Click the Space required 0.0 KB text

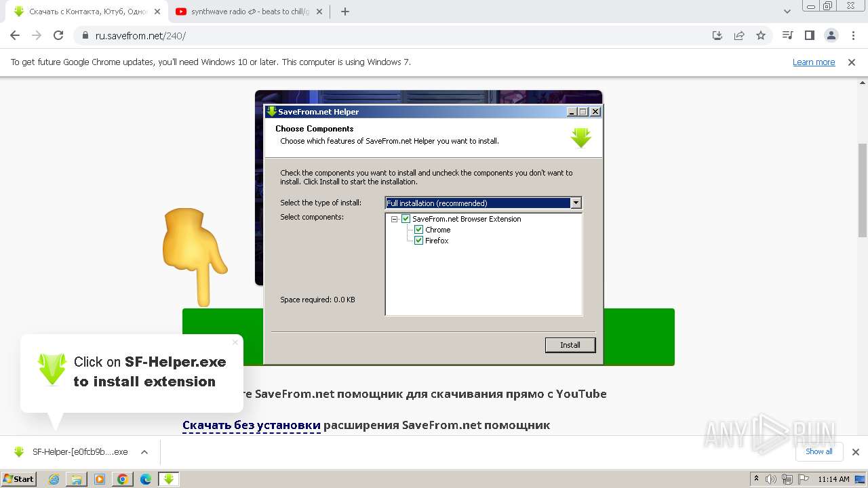click(x=317, y=300)
